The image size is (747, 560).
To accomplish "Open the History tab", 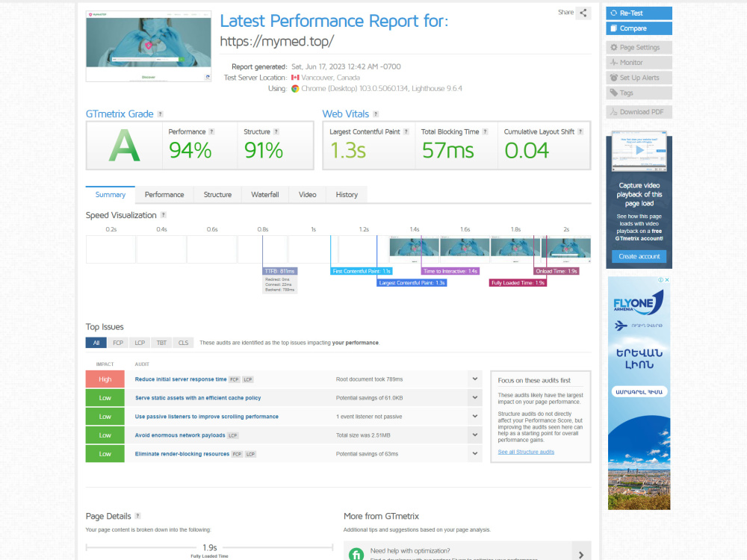I will 347,195.
